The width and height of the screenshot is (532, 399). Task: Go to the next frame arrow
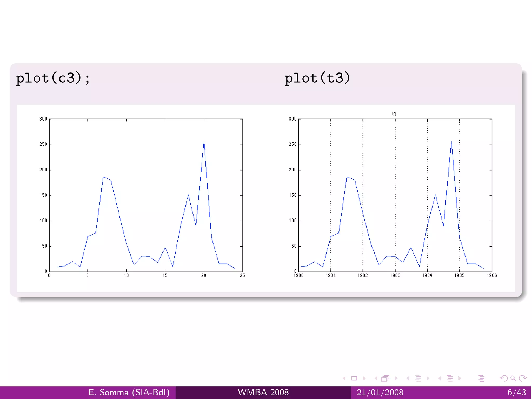point(396,378)
